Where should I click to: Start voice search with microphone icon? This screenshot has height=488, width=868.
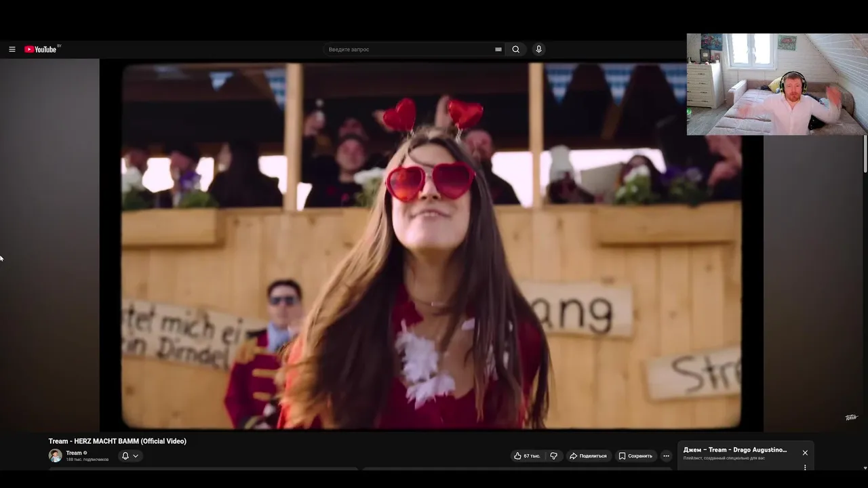click(x=538, y=49)
